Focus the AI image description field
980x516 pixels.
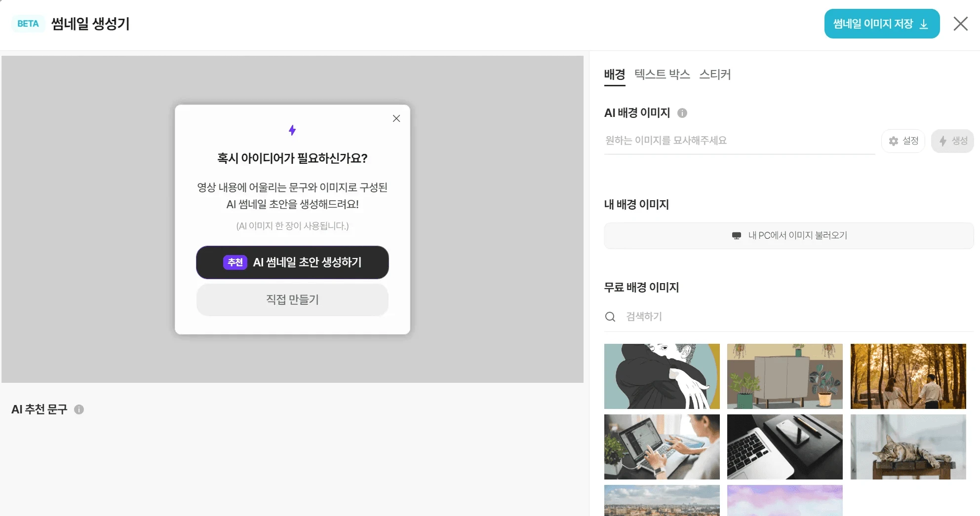(x=740, y=141)
